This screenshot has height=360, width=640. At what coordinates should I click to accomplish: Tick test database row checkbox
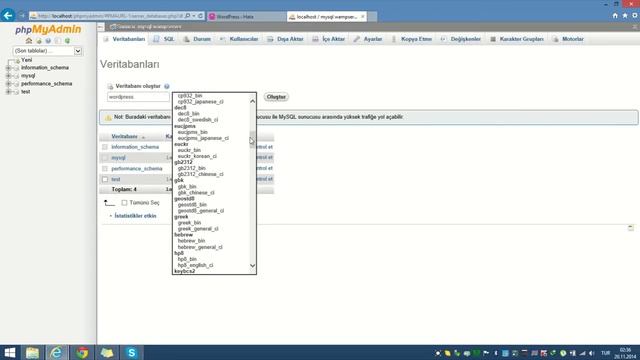click(105, 179)
